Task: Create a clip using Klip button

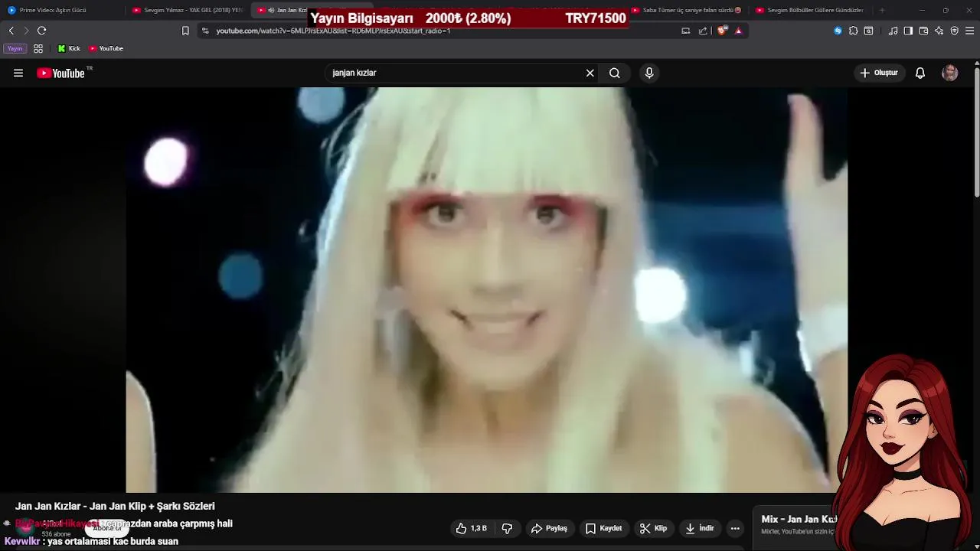Action: pos(653,528)
